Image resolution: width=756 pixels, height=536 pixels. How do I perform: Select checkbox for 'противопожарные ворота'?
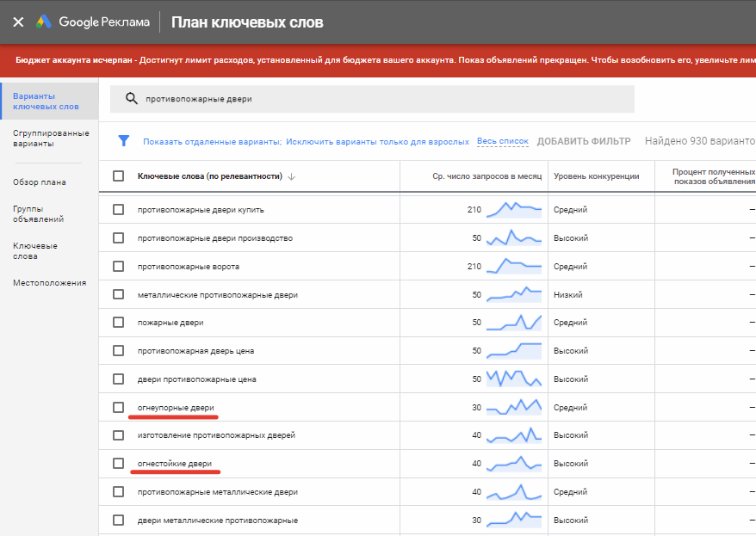(x=118, y=267)
